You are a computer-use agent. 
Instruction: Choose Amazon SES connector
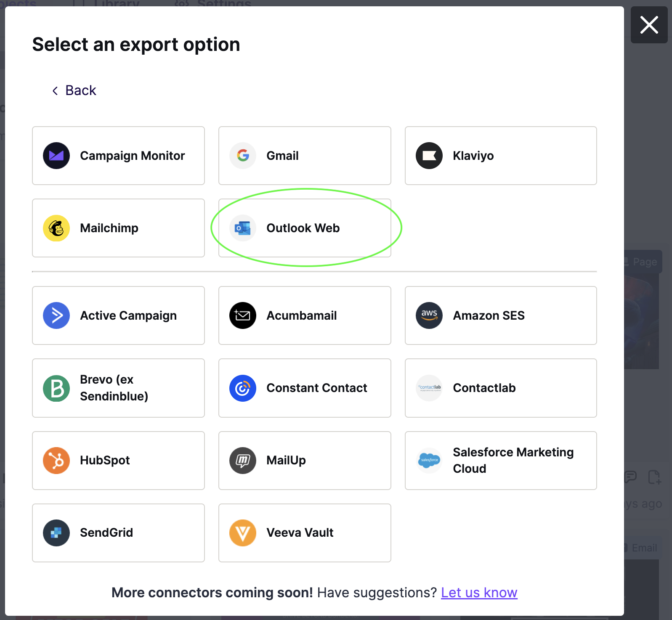[501, 315]
